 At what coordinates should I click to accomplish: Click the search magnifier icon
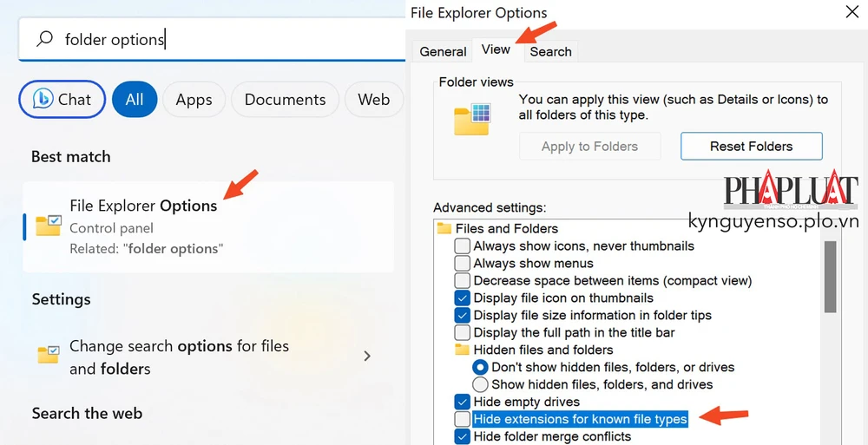tap(43, 40)
